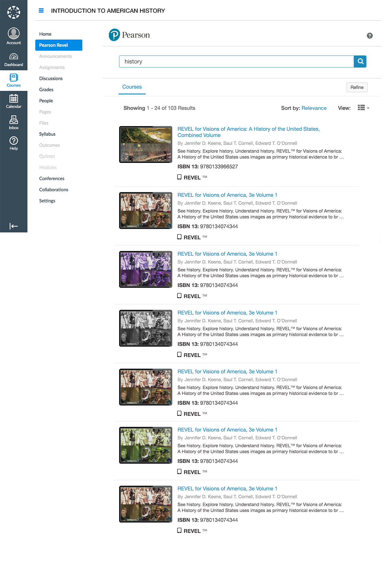Select the Courses tab

pyautogui.click(x=132, y=87)
